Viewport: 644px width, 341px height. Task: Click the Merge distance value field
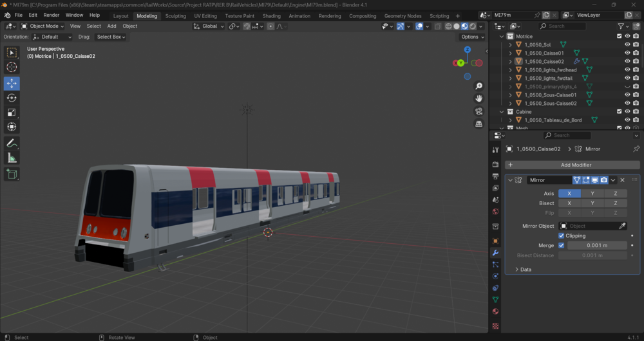(597, 245)
